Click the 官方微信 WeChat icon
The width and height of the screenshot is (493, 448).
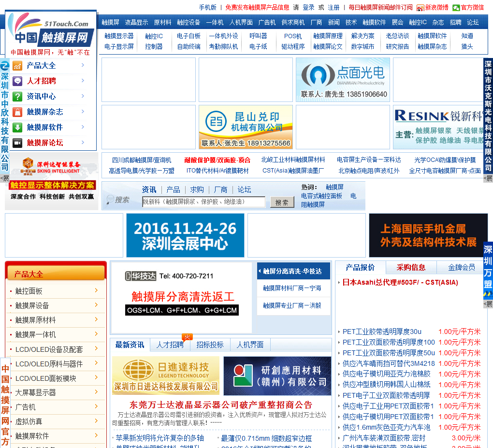click(x=456, y=8)
